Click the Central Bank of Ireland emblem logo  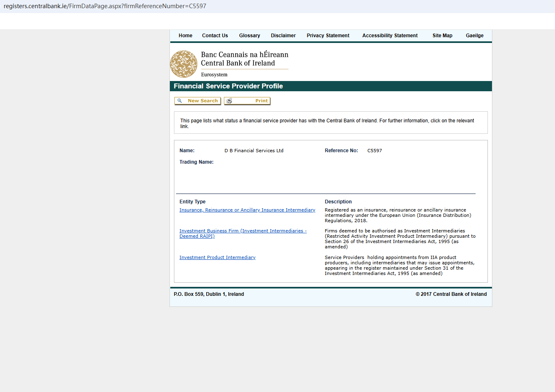[184, 64]
